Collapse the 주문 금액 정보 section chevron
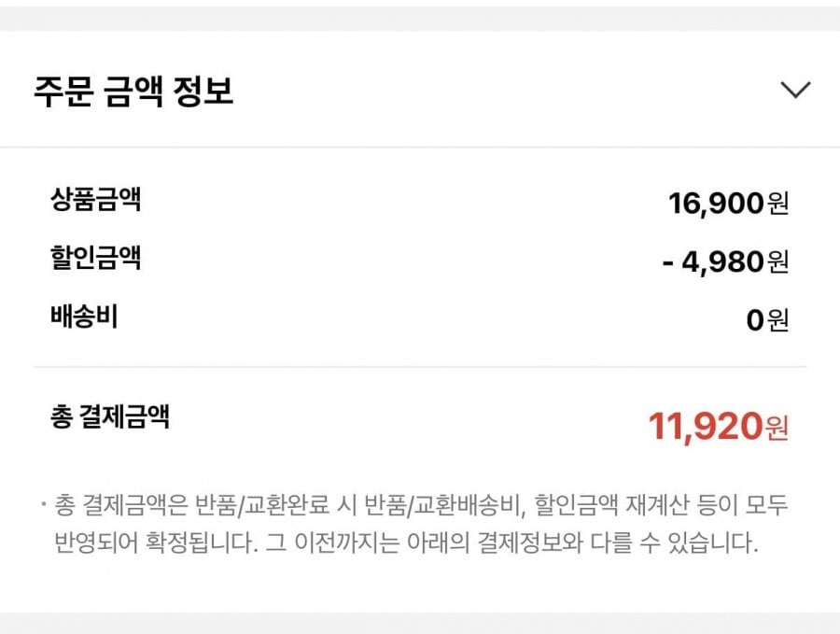This screenshot has height=634, width=840. point(795,90)
